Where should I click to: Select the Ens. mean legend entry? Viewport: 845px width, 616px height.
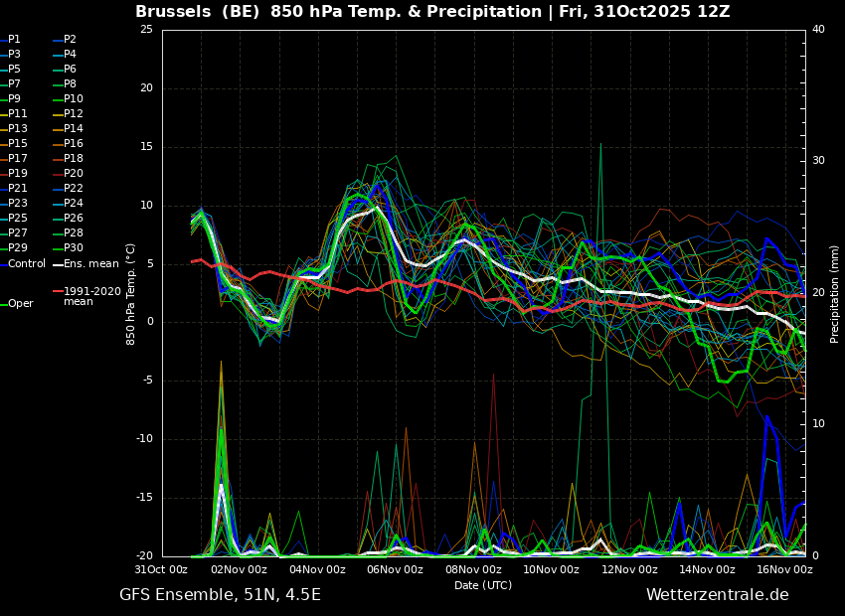coord(85,264)
